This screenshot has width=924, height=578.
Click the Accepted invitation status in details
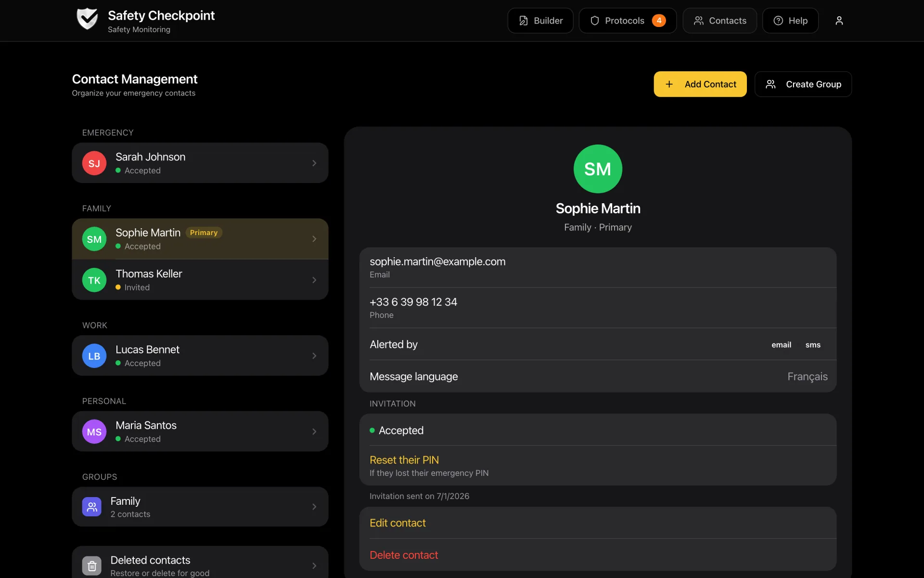(x=397, y=431)
